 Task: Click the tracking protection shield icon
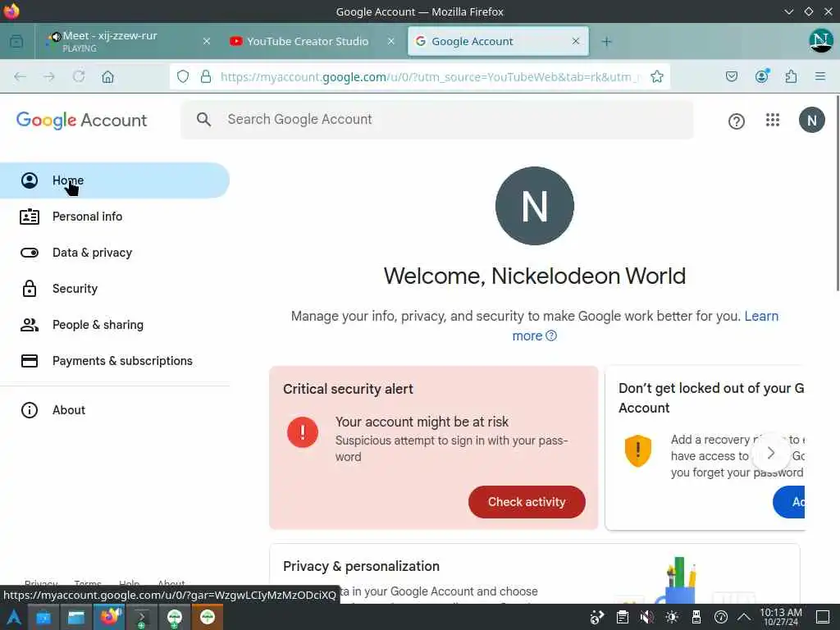(x=183, y=76)
